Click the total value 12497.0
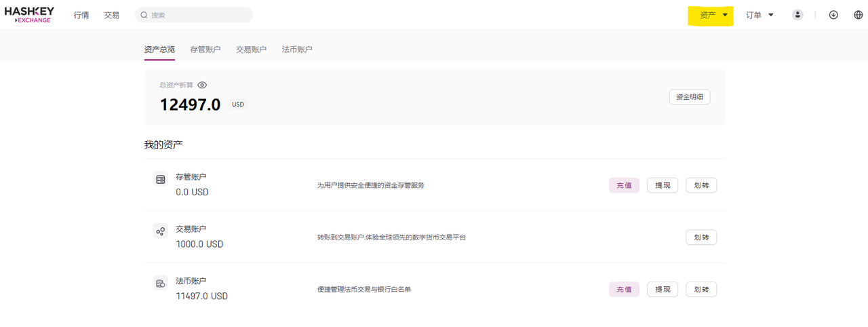The height and width of the screenshot is (327, 868). click(190, 104)
